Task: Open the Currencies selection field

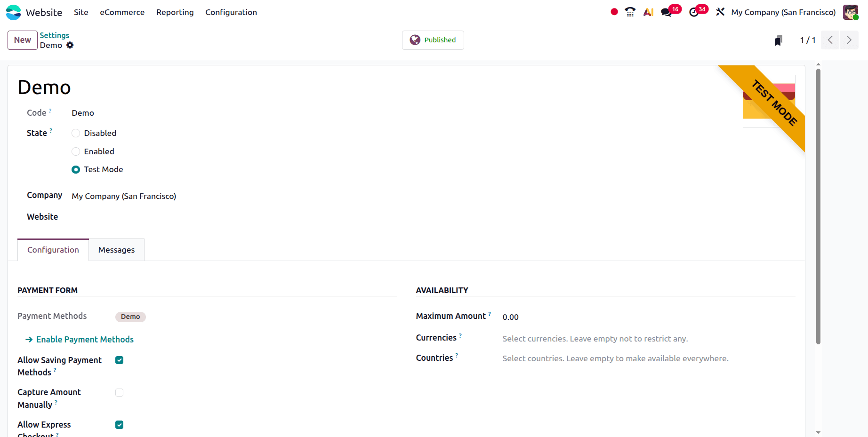Action: point(649,339)
